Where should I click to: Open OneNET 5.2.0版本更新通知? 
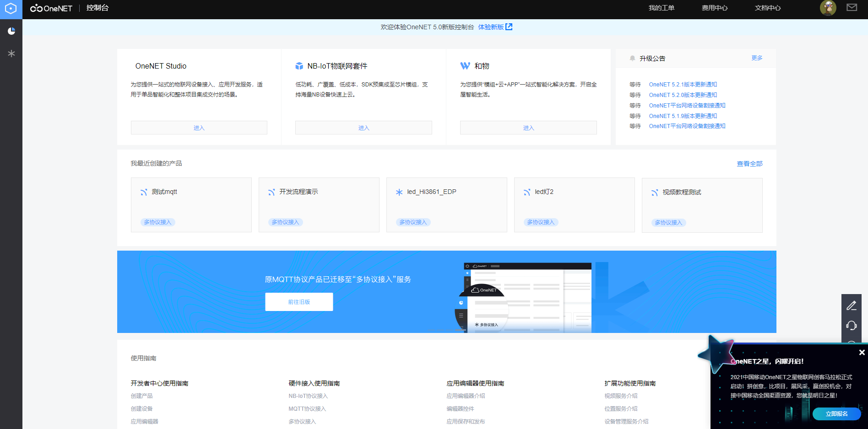(683, 95)
